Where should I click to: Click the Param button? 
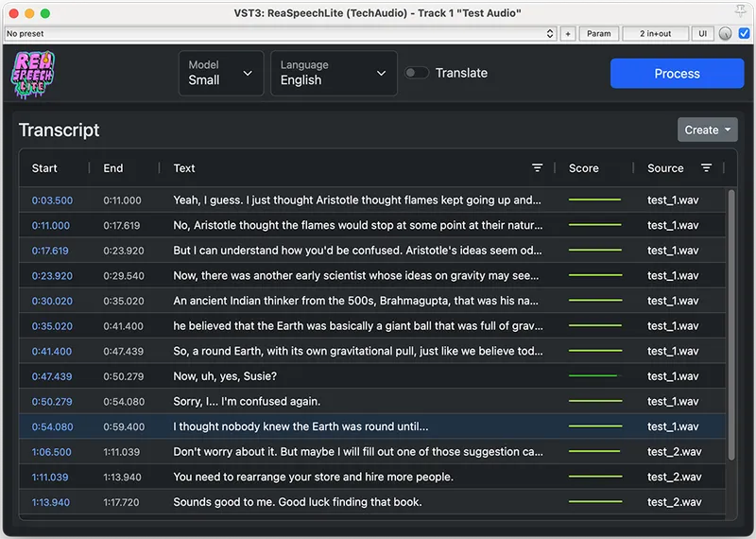[x=599, y=33]
